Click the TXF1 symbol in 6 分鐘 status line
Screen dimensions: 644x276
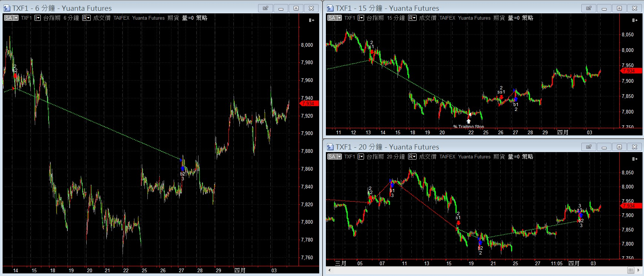click(x=26, y=18)
